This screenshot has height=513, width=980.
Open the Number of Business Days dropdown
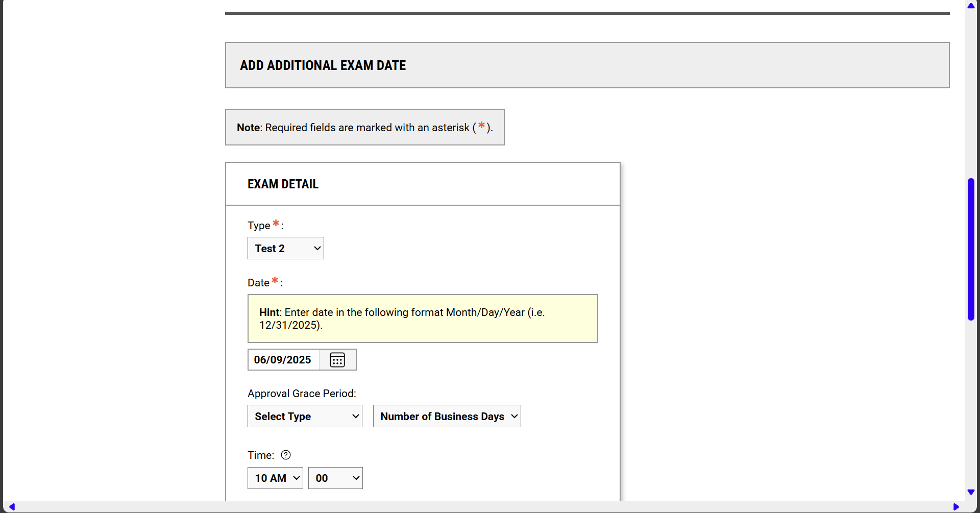447,416
